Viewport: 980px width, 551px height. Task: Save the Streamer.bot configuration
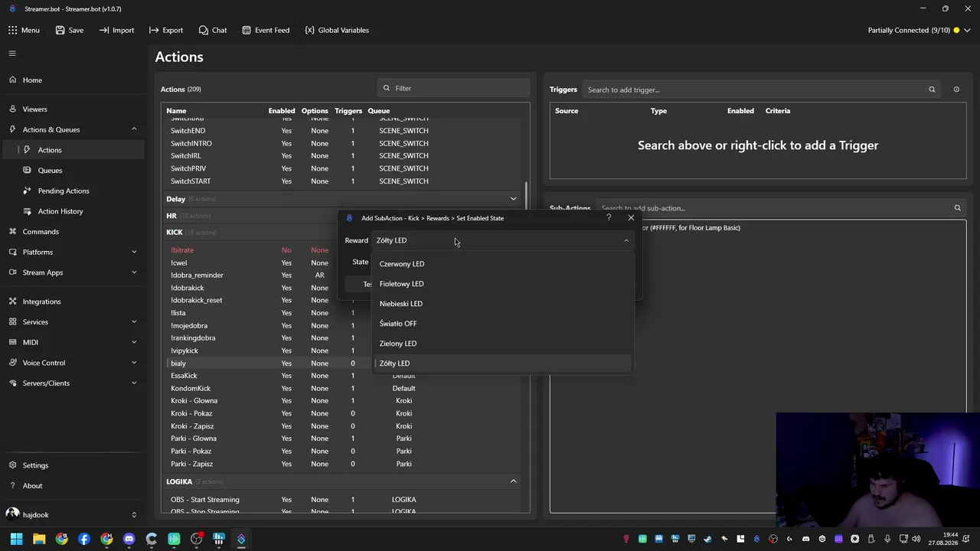click(x=69, y=30)
